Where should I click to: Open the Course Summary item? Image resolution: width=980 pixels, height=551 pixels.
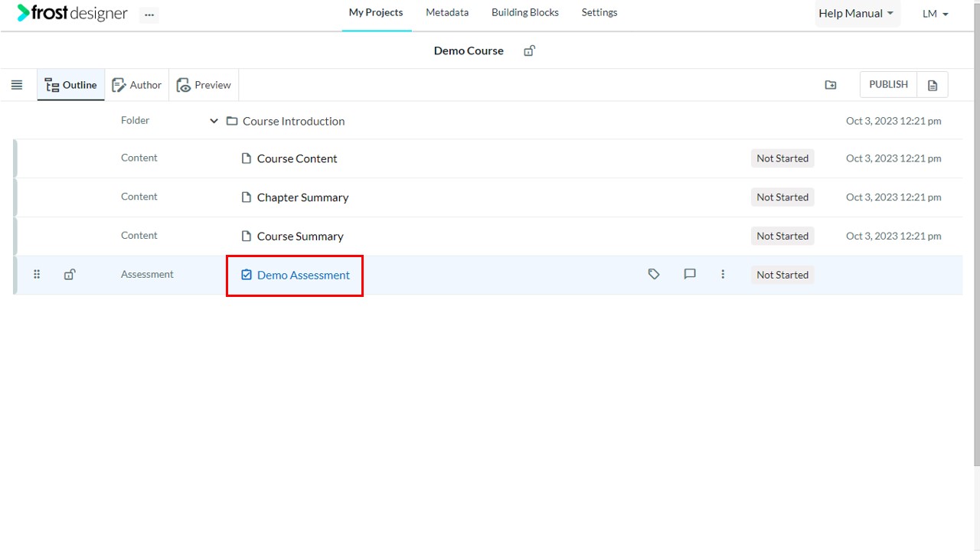300,236
